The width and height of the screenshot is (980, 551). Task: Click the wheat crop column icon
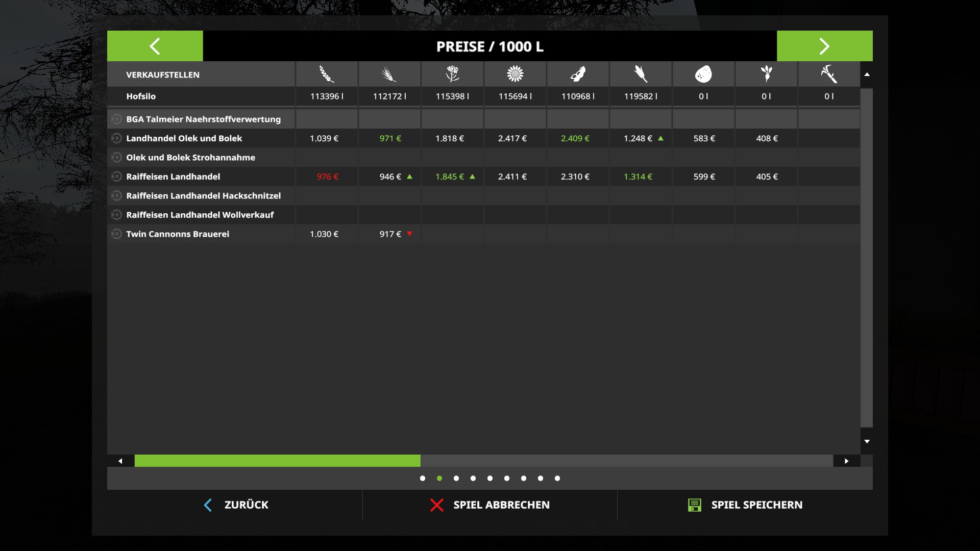coord(327,74)
